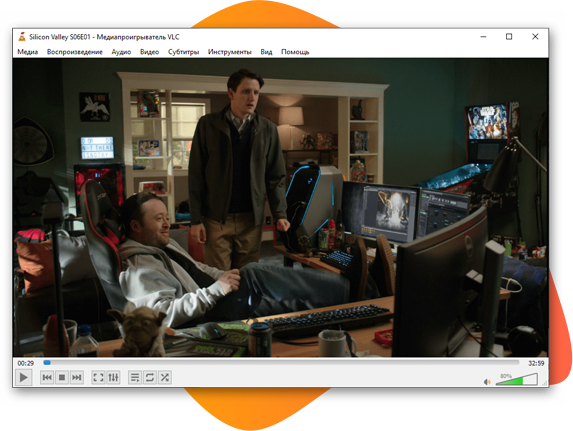This screenshot has height=431, width=573.
Task: Click the seek bar timeline
Action: 281,363
